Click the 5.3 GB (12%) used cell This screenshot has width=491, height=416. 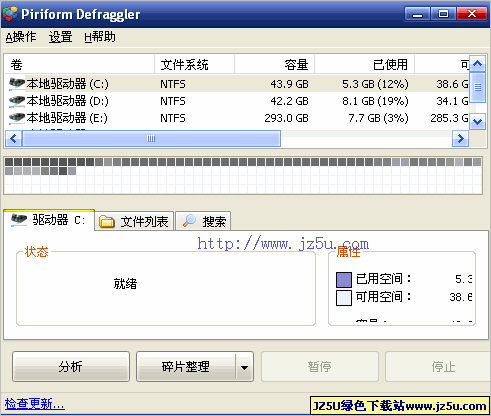tap(375, 84)
